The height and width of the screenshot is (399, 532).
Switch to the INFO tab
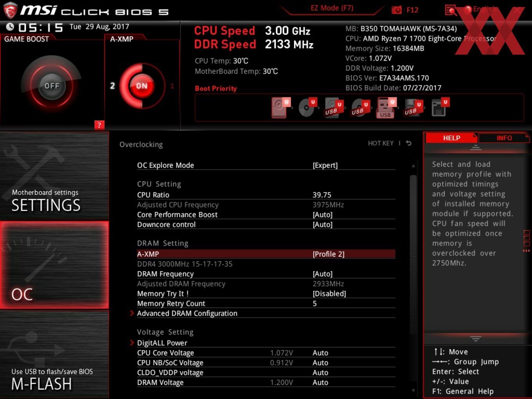click(x=504, y=138)
